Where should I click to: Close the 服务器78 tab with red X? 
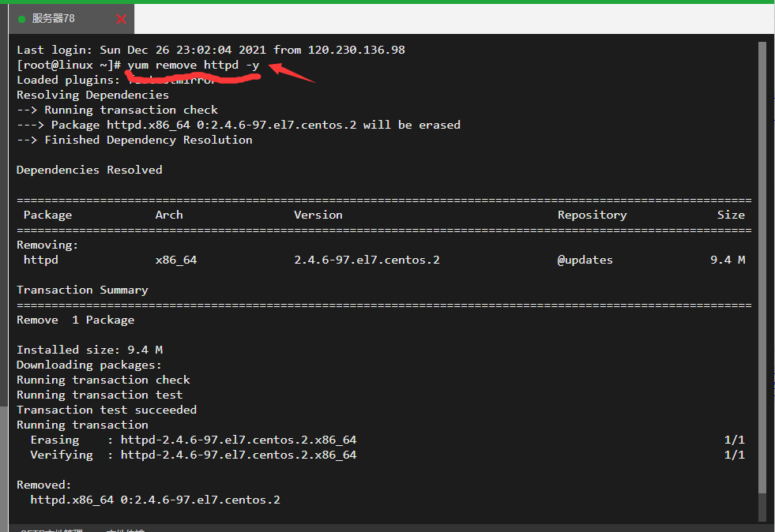point(121,19)
